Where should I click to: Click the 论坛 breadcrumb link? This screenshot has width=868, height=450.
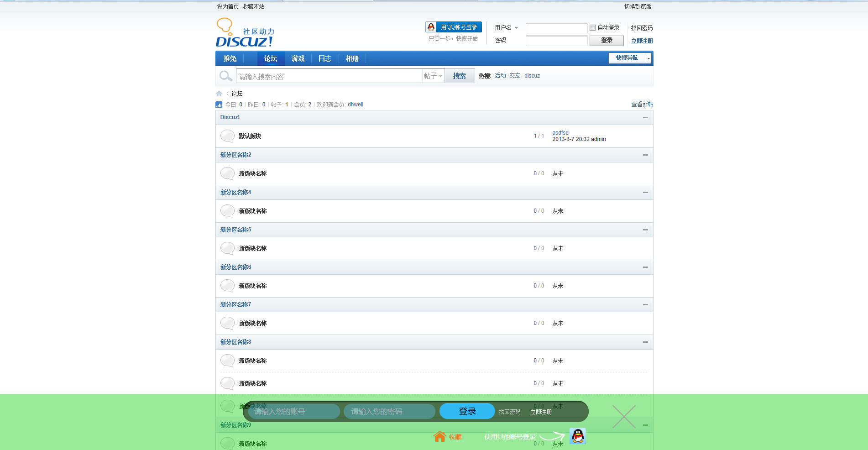pos(237,94)
